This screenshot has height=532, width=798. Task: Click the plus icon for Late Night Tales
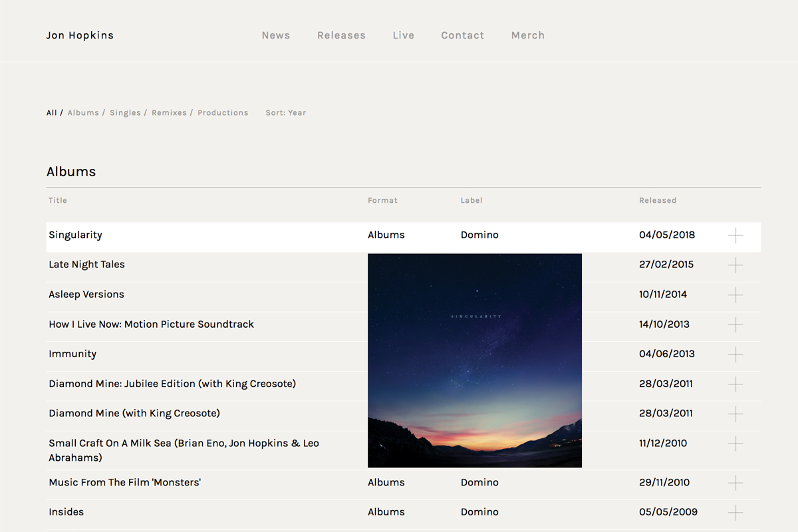735,265
